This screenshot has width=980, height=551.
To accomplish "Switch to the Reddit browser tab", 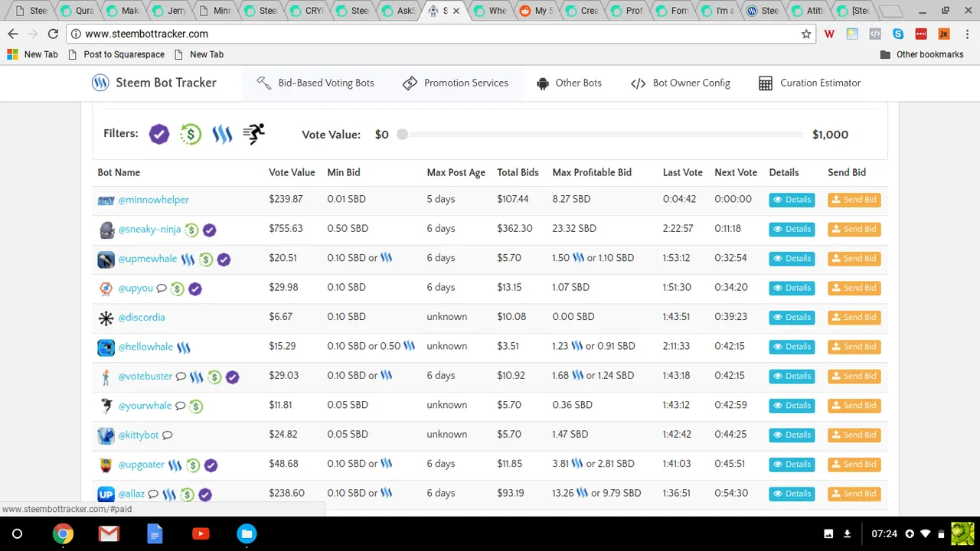I will tap(536, 11).
